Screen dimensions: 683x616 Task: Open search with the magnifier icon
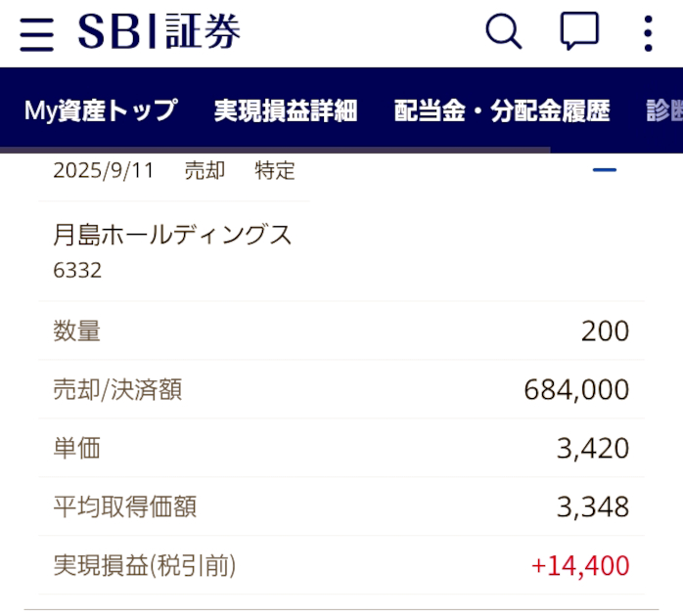click(x=504, y=33)
